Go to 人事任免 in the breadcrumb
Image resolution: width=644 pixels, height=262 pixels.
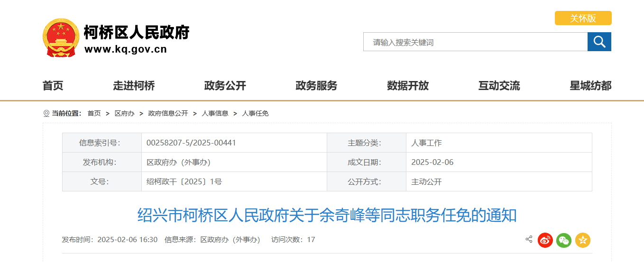255,113
